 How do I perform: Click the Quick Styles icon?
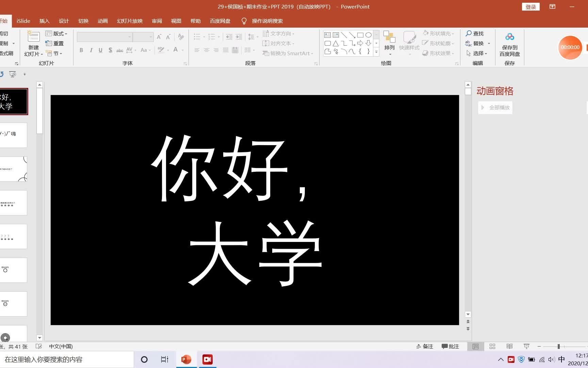pyautogui.click(x=409, y=37)
